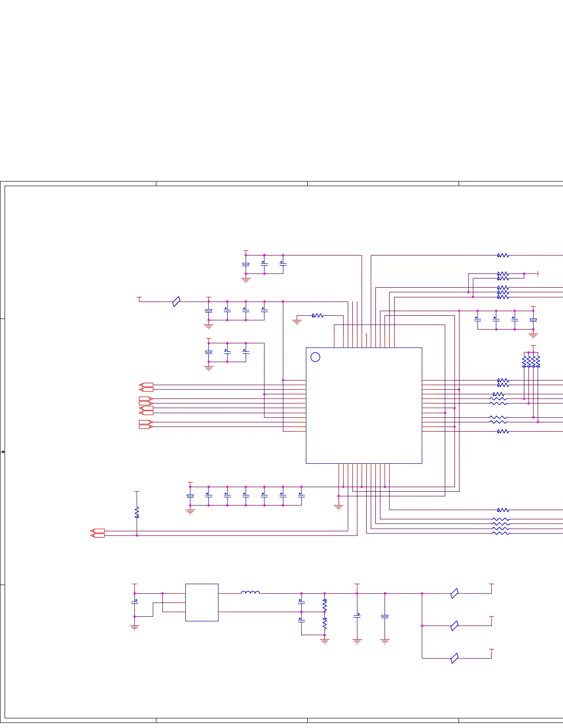Click the topmost off-page port left of the IC
This screenshot has width=563, height=728.
click(x=146, y=385)
